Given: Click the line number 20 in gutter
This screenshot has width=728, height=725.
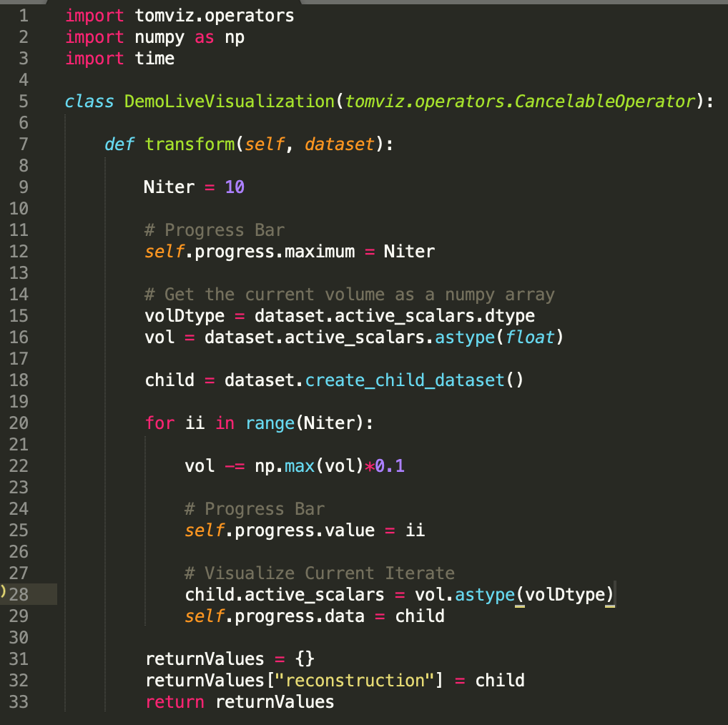Looking at the screenshot, I should [x=19, y=423].
